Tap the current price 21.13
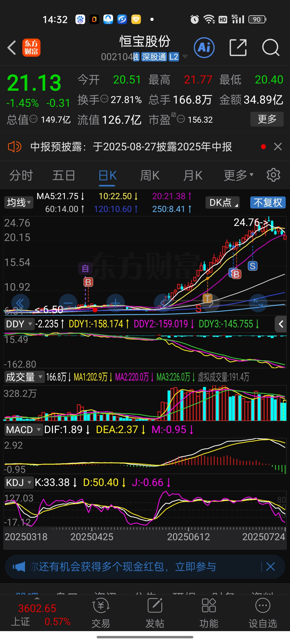Viewport: 290px width, 644px height. pyautogui.click(x=34, y=83)
